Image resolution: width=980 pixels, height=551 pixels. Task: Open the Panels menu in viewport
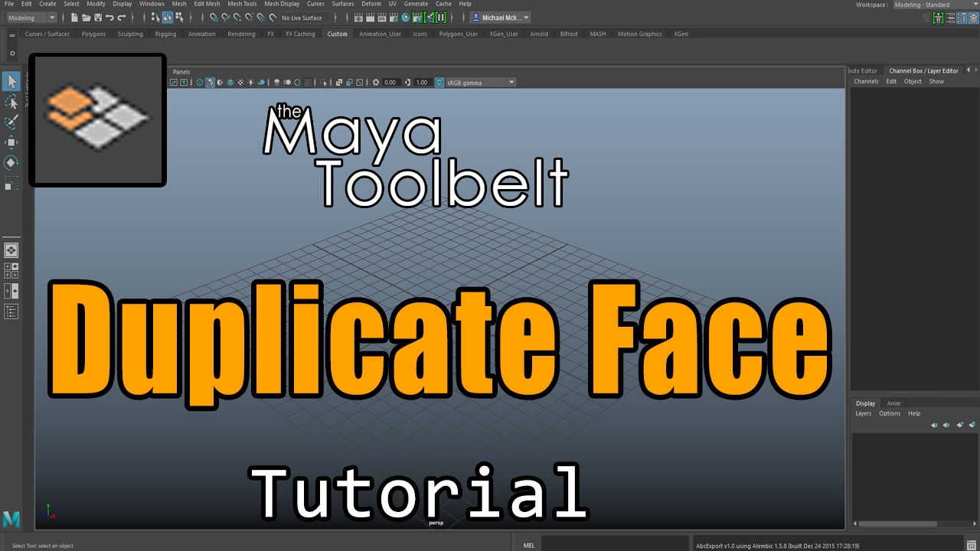[181, 72]
